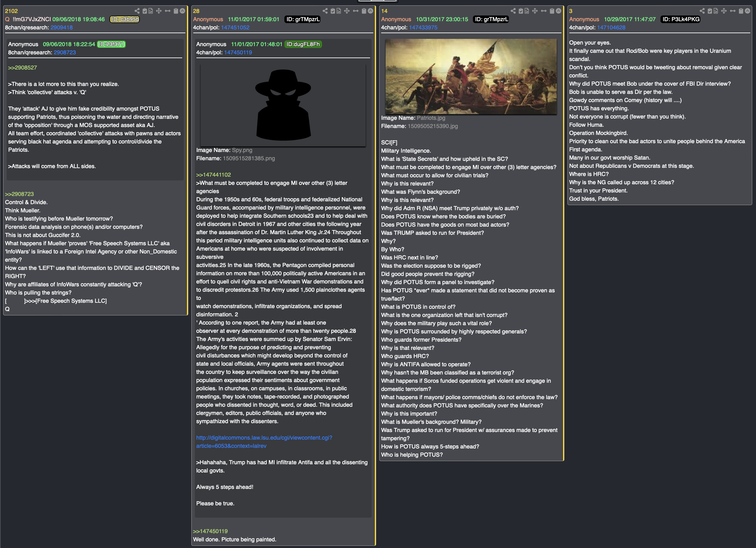
Task: Click the four-arrow move icon on post 3
Action: coord(724,11)
